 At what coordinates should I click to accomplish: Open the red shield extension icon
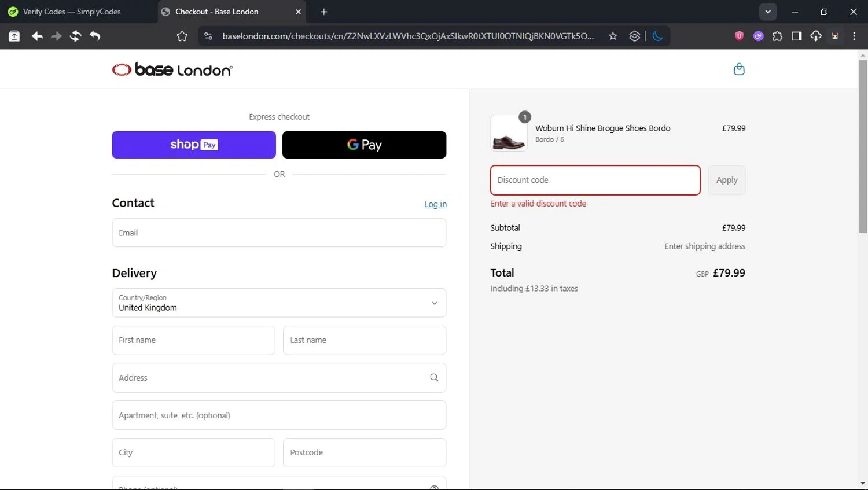(x=739, y=36)
